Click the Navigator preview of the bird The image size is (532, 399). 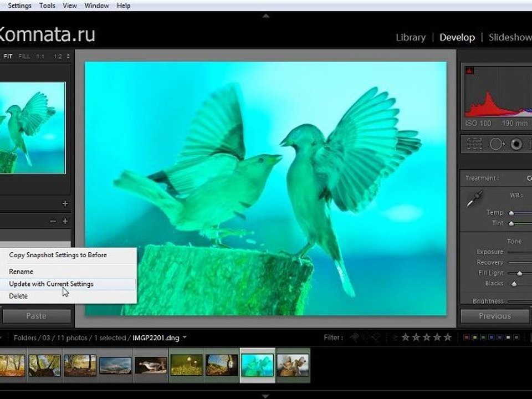(33, 128)
